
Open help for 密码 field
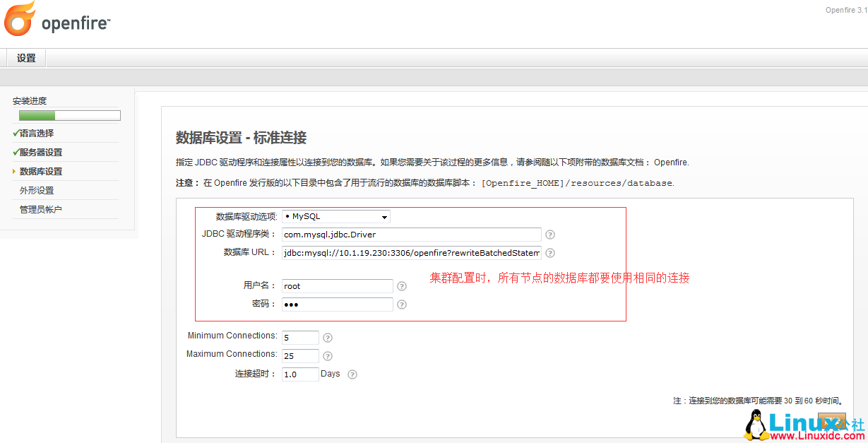click(x=401, y=304)
